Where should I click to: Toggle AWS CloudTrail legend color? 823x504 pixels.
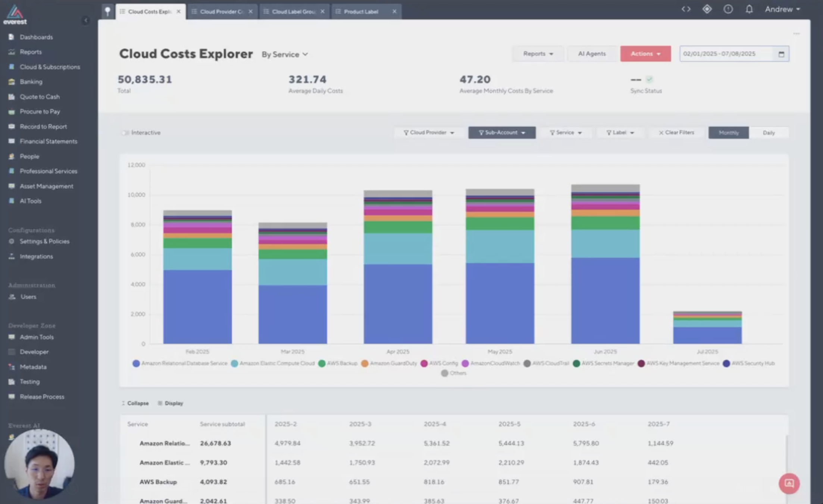pos(527,363)
